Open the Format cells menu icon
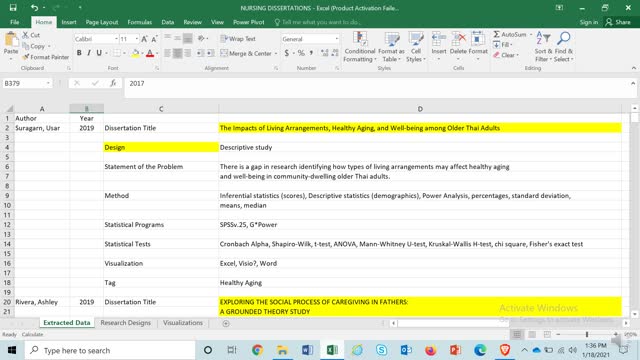 (478, 40)
